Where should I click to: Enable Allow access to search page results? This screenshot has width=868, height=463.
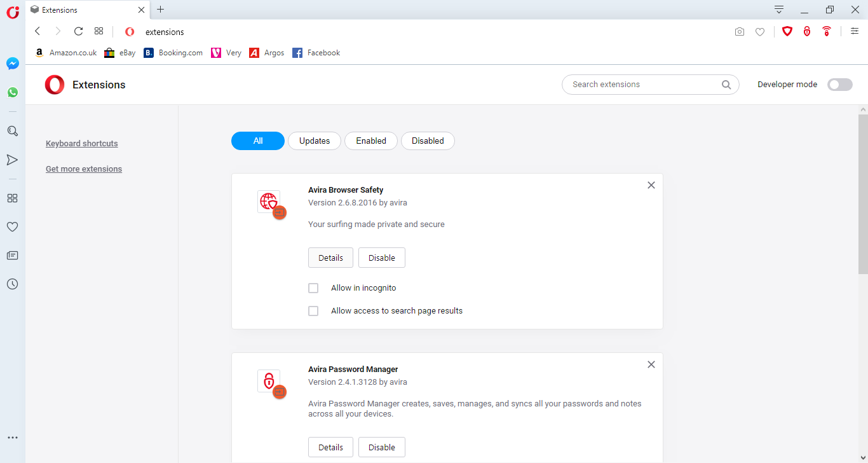pyautogui.click(x=313, y=311)
